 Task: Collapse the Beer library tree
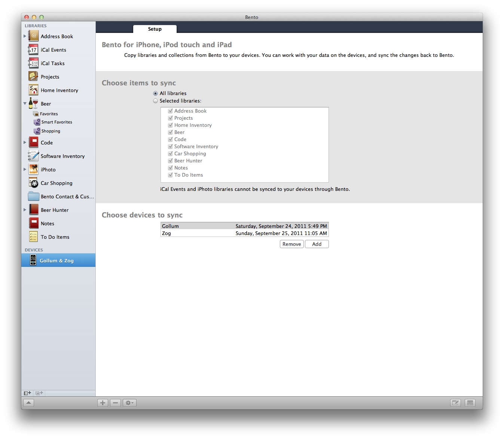[x=25, y=104]
